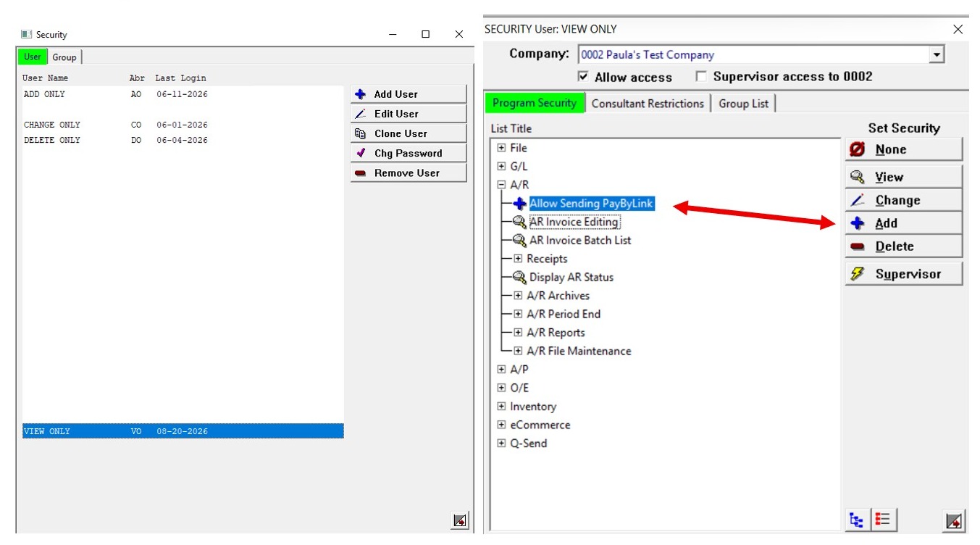Select the DELETE ONLY user row
980x545 pixels.
(183, 140)
